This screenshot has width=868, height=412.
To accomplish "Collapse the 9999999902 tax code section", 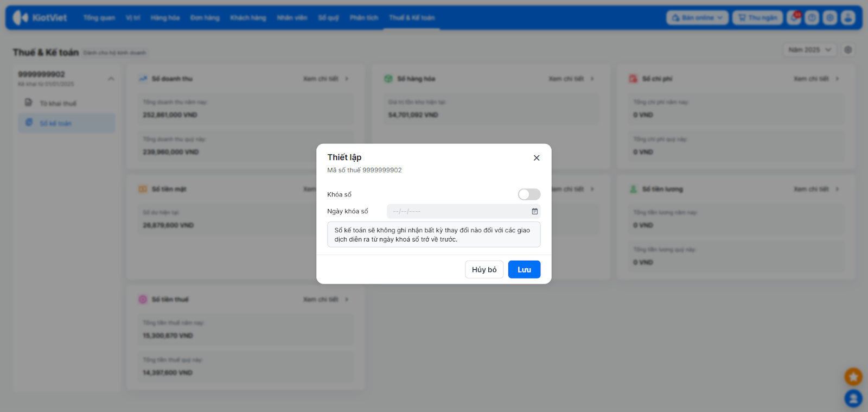I will [x=111, y=79].
